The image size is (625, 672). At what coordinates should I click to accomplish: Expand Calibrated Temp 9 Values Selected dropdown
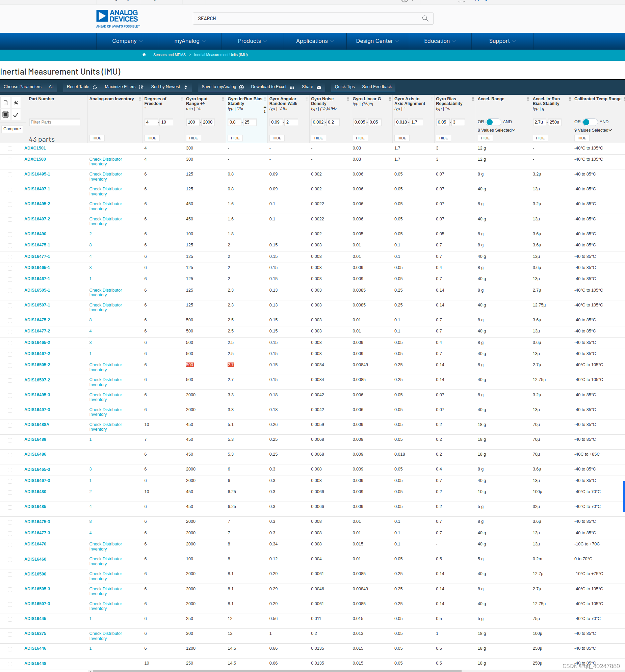point(593,130)
